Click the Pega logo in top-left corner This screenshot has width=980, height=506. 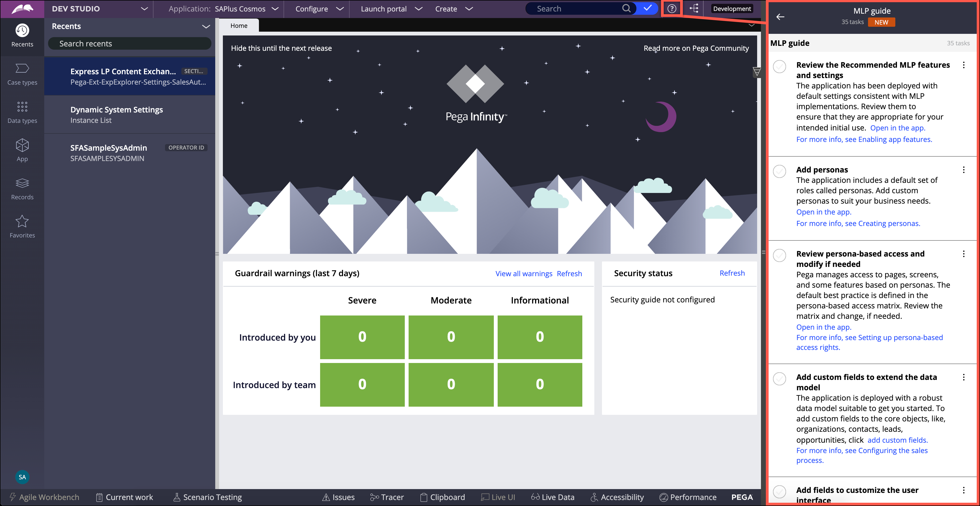[x=22, y=9]
